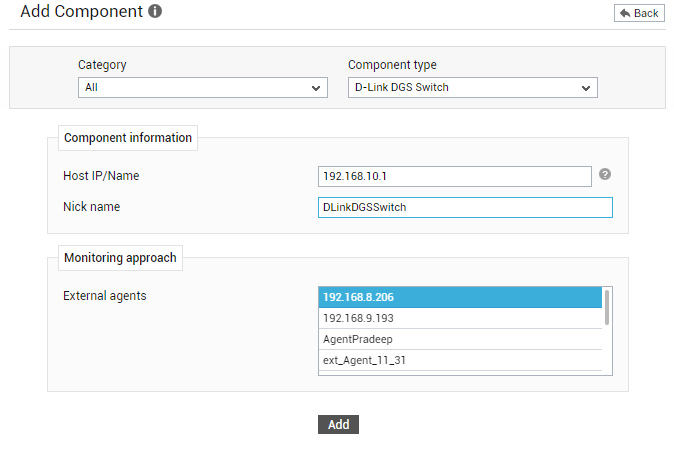
Task: Click the Component type chevron arrow
Action: [x=586, y=89]
